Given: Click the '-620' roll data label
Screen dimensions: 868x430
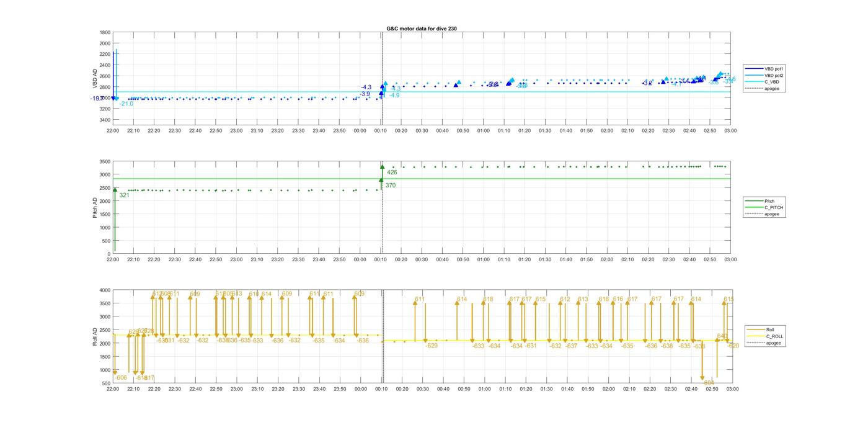Looking at the screenshot, I should point(733,346).
